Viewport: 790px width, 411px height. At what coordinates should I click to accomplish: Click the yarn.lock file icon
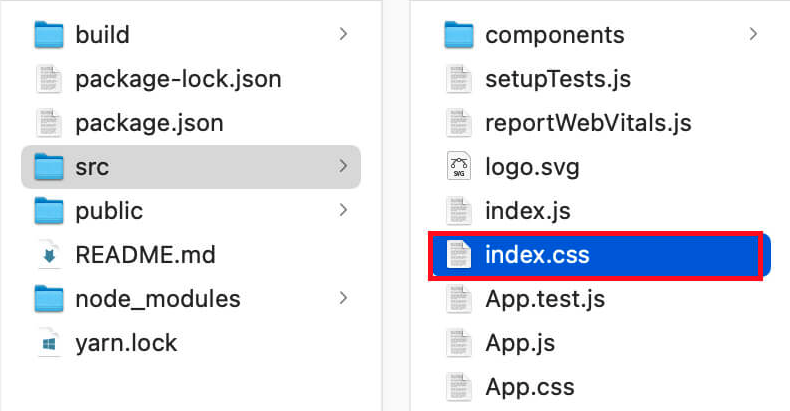pyautogui.click(x=49, y=342)
